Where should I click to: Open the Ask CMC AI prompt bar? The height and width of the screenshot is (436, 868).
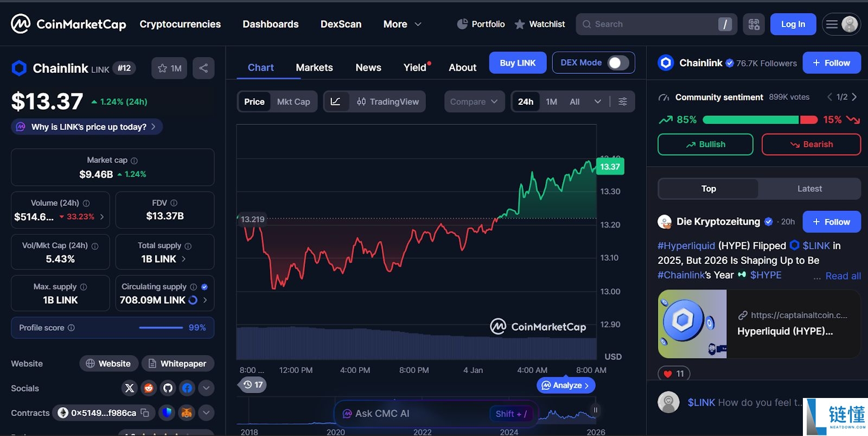click(436, 414)
